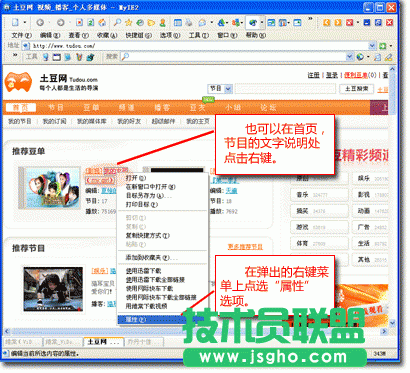Open the 工具 menu in the menu bar
This screenshot has width=410, height=373.
coord(199,35)
